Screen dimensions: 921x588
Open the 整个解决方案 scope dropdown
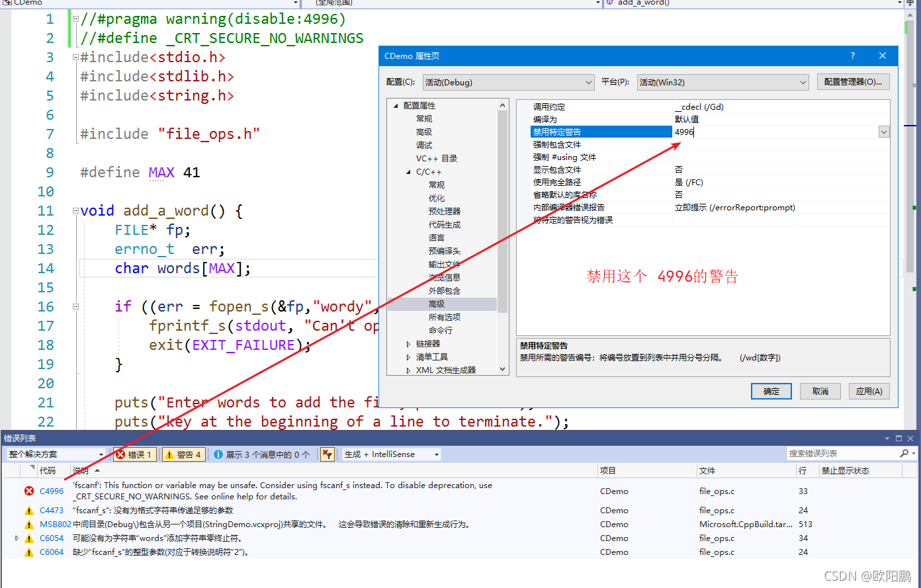pyautogui.click(x=56, y=454)
